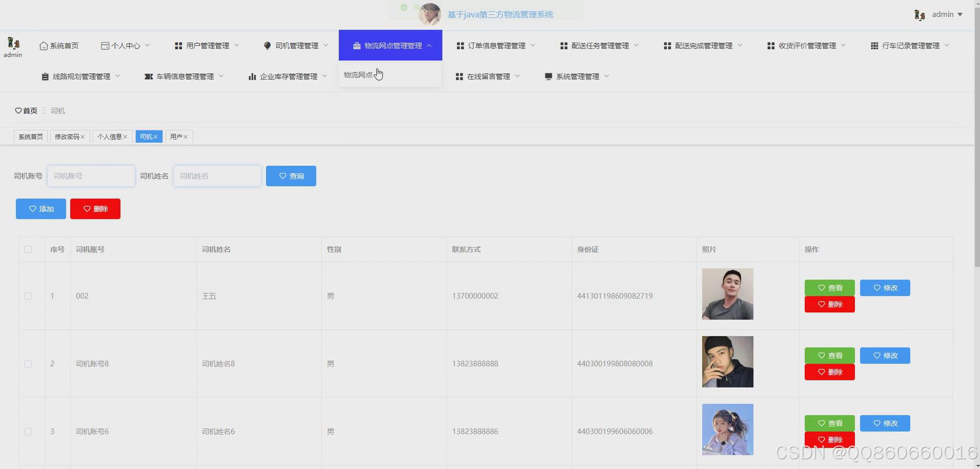The width and height of the screenshot is (980, 469).
Task: Toggle the select-all checkbox in table header
Action: coord(28,249)
